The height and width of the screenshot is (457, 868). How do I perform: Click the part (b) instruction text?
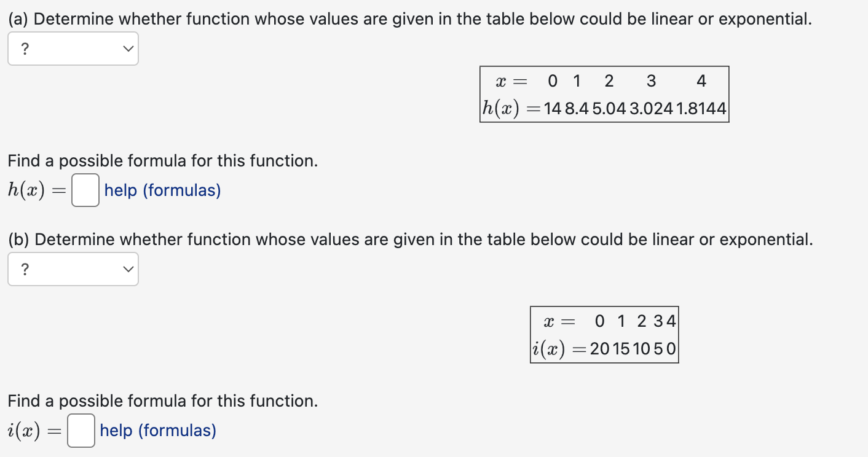click(409, 239)
